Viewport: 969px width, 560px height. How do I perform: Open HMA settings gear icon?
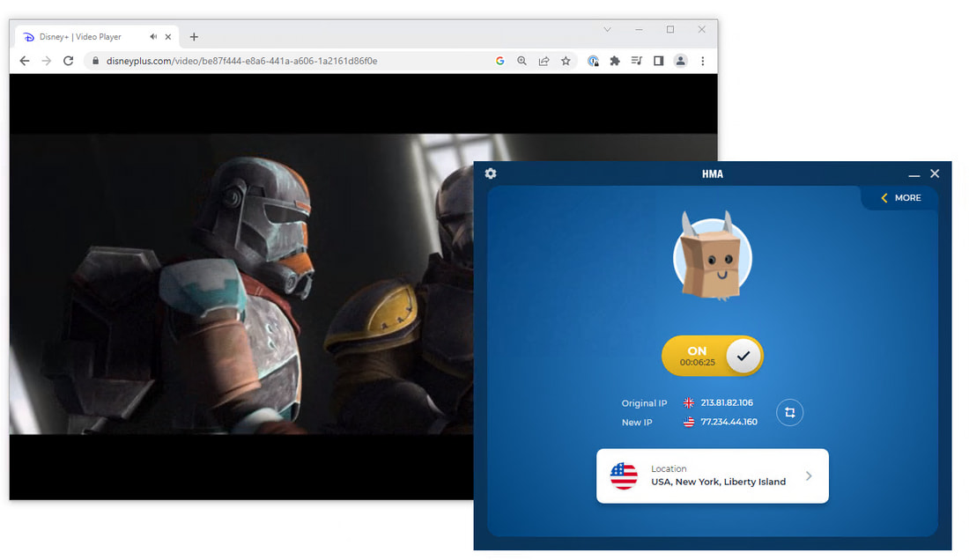point(491,173)
